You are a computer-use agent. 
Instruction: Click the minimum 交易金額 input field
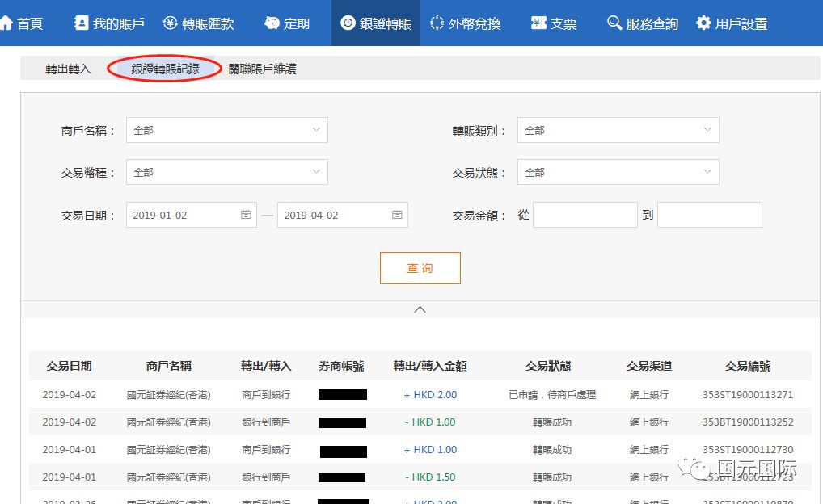(x=585, y=215)
